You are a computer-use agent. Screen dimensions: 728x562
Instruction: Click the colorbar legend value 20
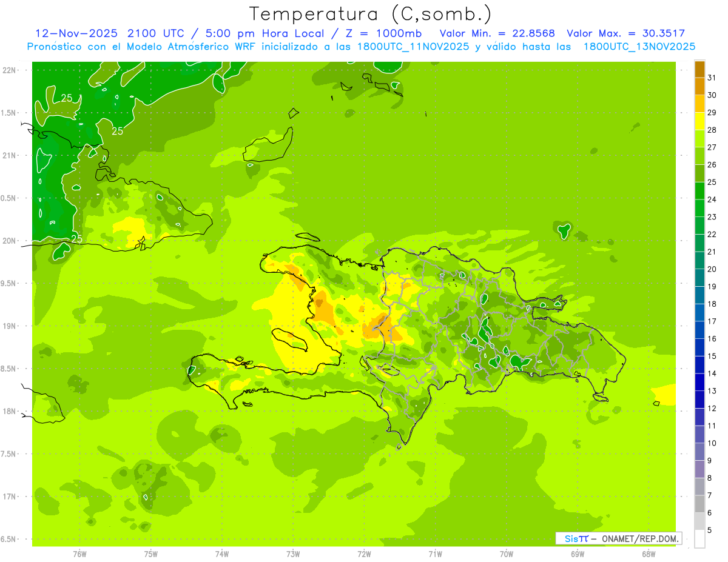coord(712,269)
